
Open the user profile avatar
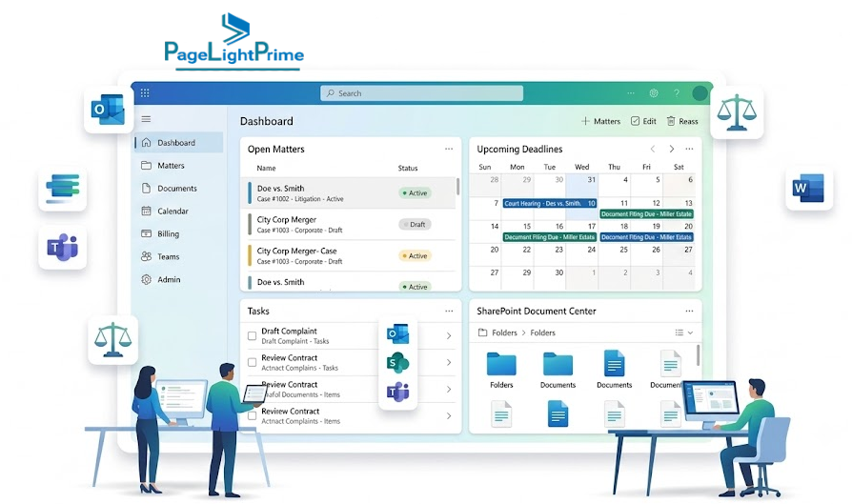(700, 93)
